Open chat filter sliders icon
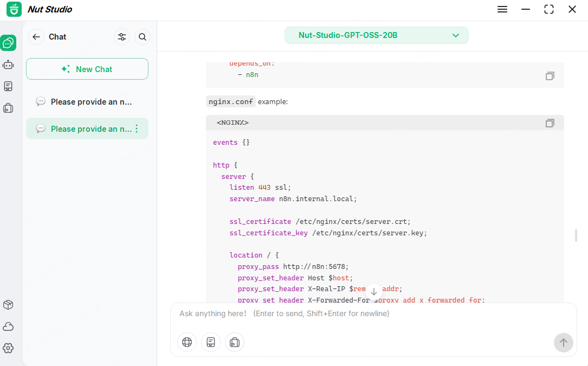 coord(122,37)
